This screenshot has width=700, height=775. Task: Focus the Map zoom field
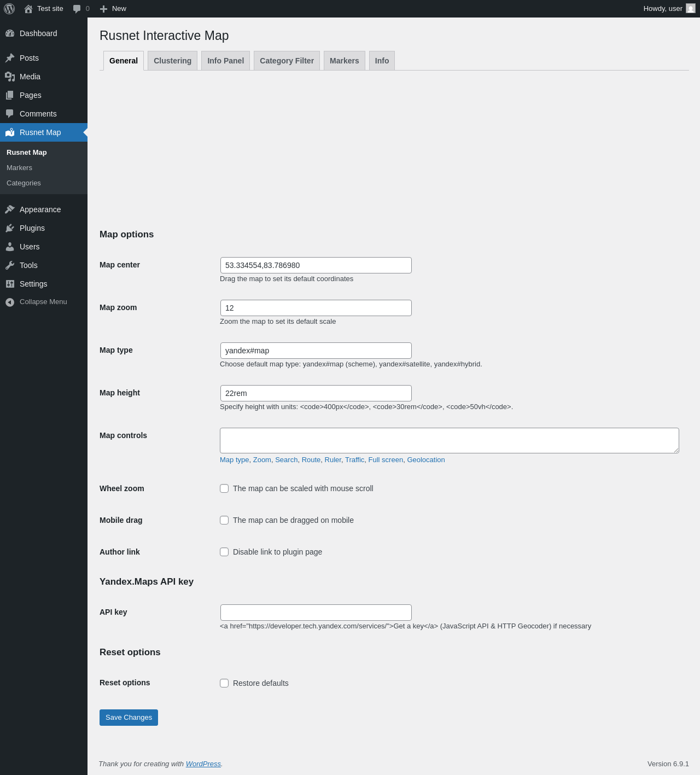tap(316, 308)
